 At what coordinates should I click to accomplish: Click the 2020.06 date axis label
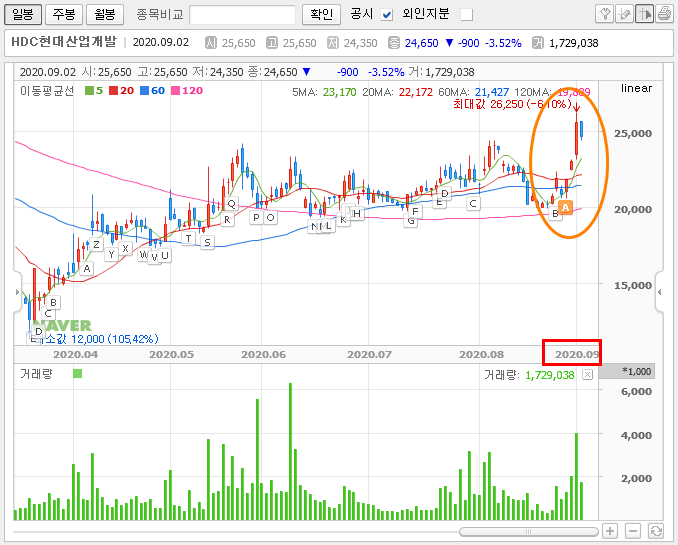[263, 355]
